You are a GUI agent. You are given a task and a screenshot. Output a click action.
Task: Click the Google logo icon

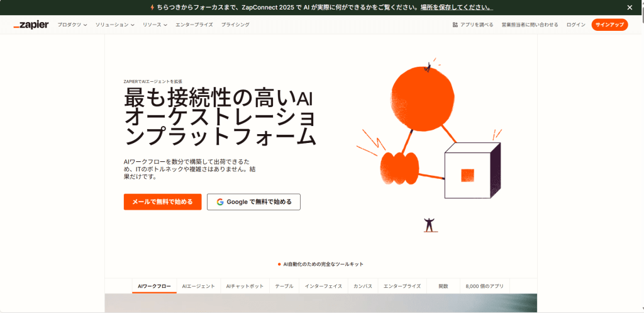point(220,202)
